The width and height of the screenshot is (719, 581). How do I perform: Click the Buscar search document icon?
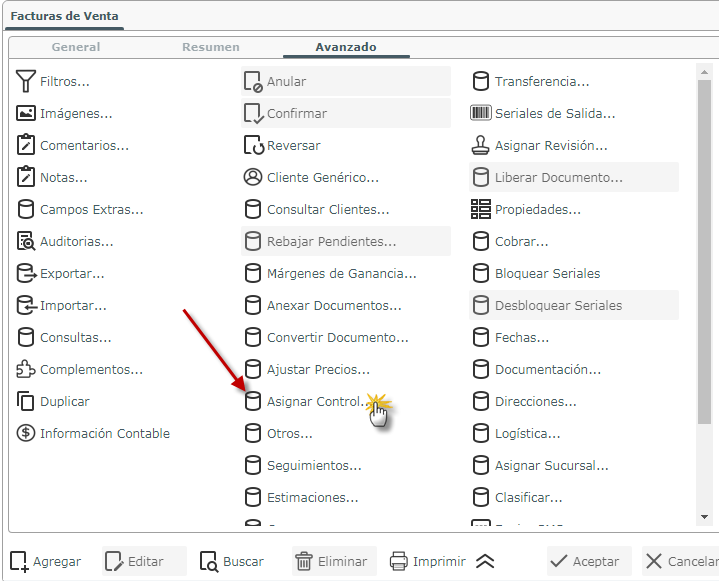point(209,561)
